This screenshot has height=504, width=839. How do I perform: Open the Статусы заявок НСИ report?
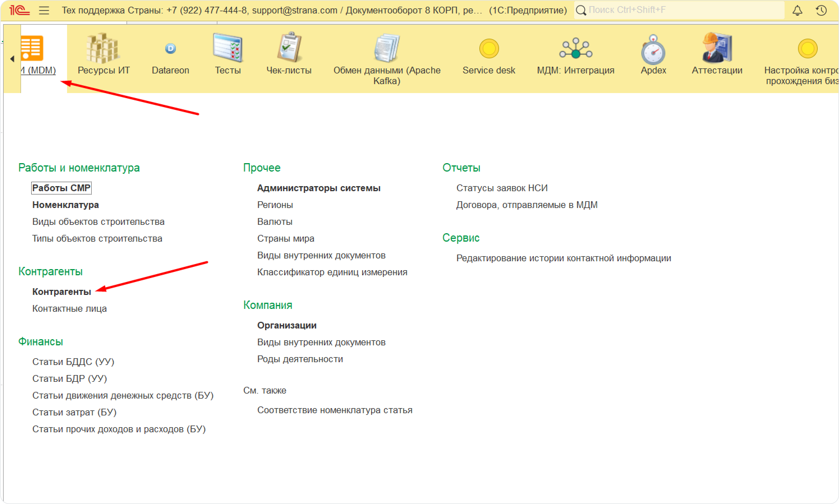tap(502, 188)
